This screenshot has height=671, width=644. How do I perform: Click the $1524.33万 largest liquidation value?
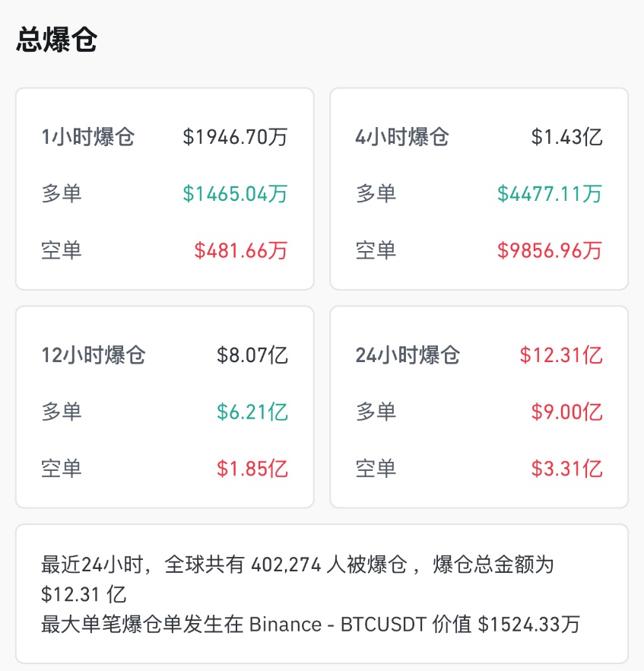[x=528, y=625]
